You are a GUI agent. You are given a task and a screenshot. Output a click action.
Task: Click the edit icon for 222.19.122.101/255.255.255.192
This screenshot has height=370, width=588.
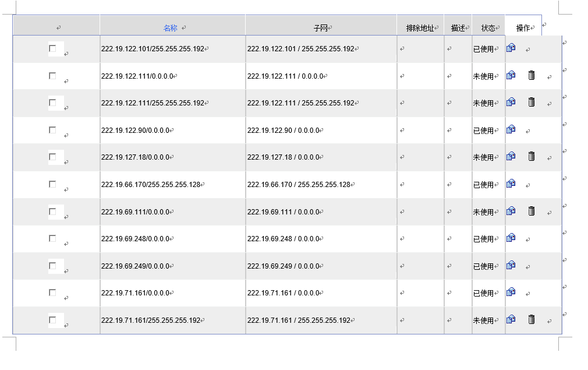(x=511, y=48)
